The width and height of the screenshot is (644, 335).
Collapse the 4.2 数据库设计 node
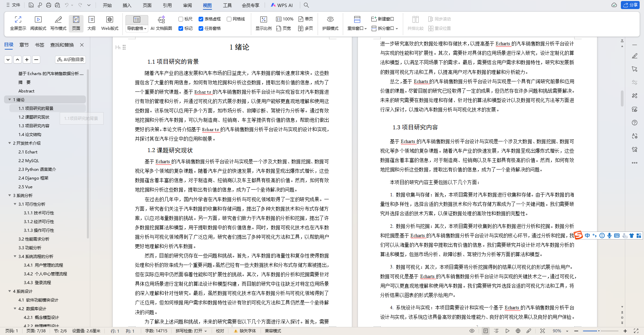pyautogui.click(x=15, y=309)
